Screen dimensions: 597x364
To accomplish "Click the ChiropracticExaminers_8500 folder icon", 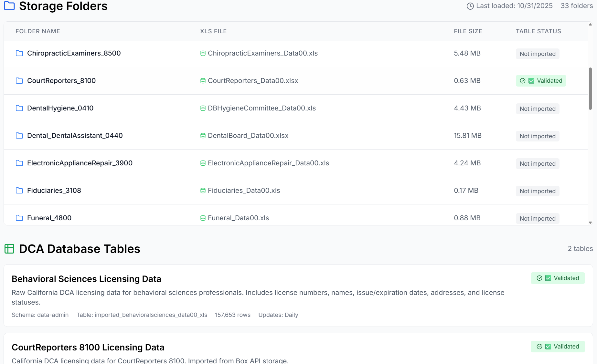I will point(19,53).
